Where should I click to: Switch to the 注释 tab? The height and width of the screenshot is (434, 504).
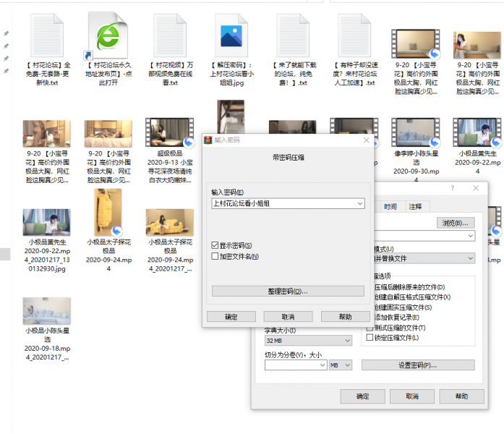[x=415, y=206]
